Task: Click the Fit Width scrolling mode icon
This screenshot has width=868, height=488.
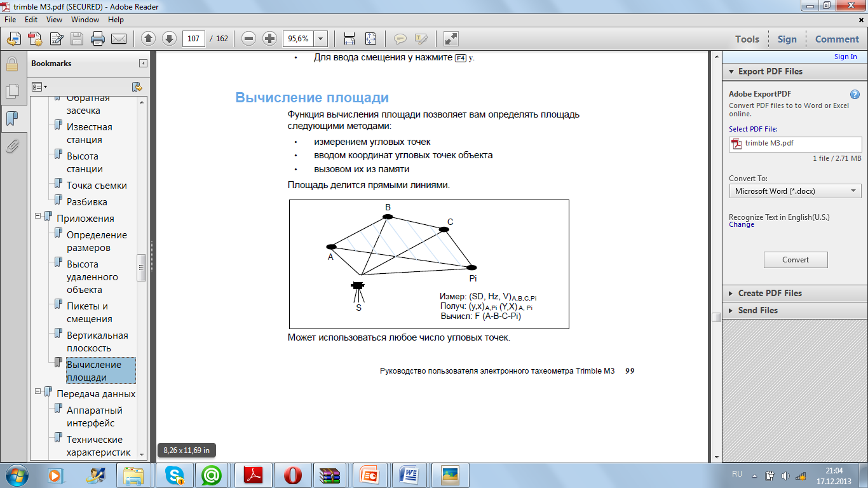Action: (349, 39)
